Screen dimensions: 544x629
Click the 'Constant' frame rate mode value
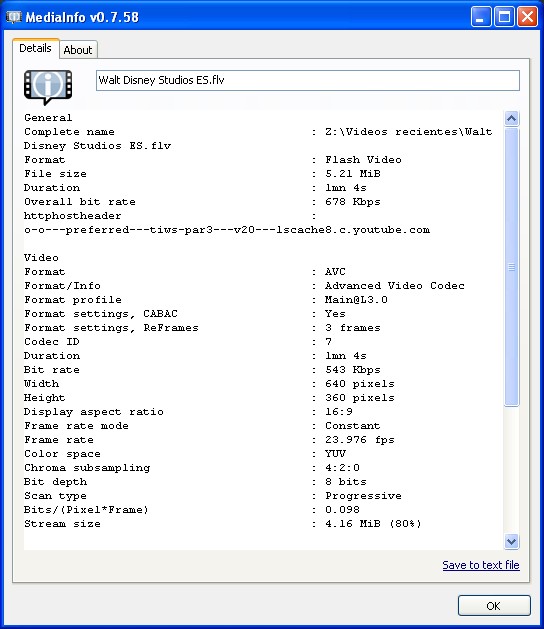click(353, 426)
